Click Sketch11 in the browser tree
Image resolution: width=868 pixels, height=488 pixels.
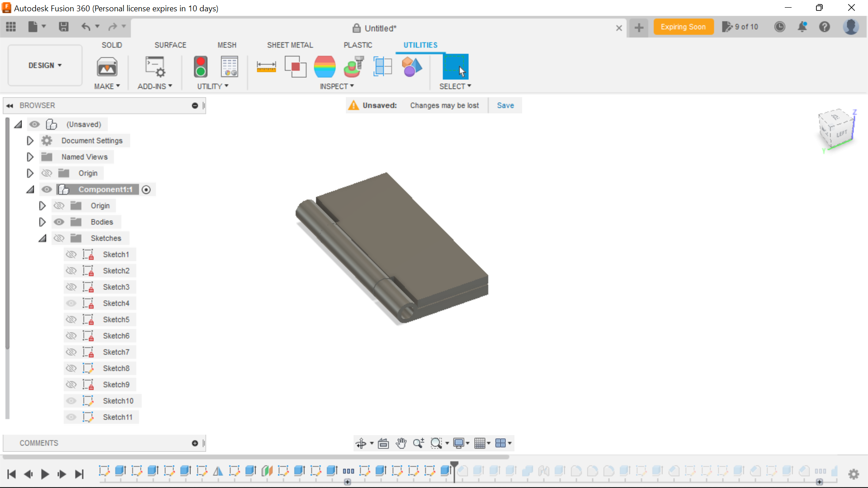[118, 417]
